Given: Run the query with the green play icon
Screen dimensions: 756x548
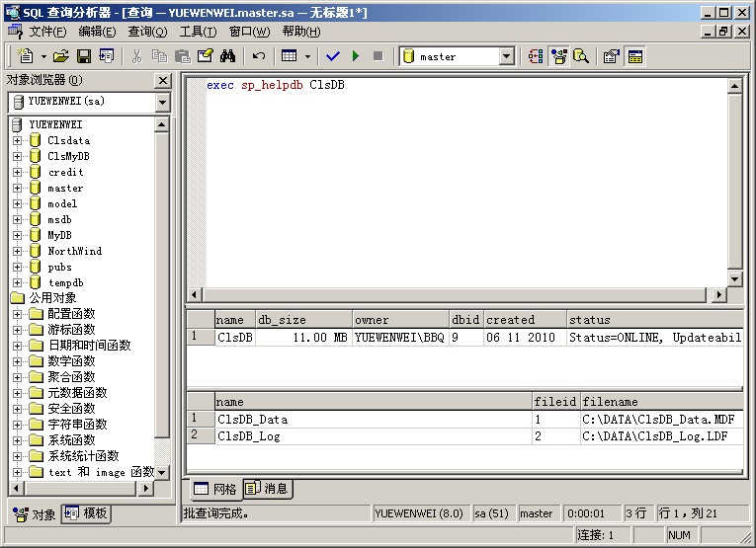Looking at the screenshot, I should click(x=356, y=56).
